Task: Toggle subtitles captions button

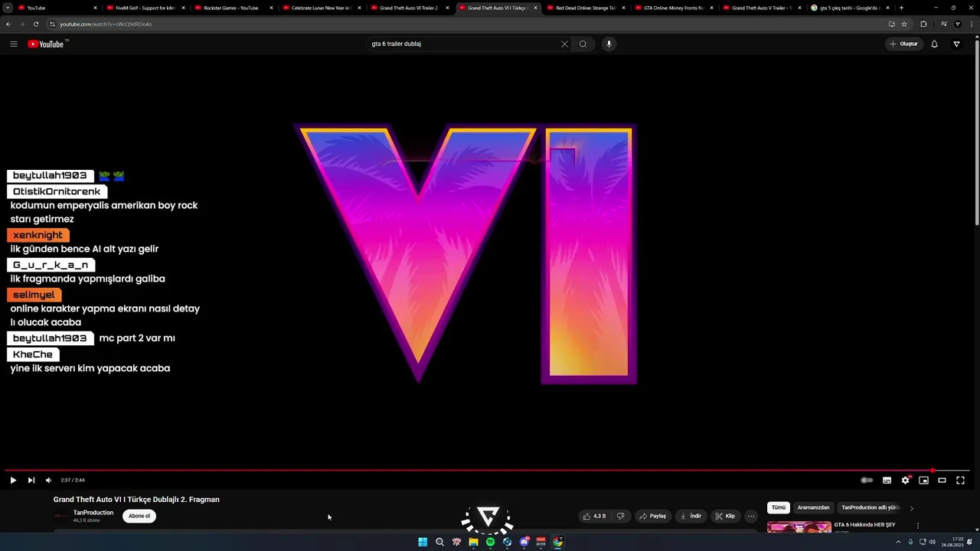Action: click(887, 480)
